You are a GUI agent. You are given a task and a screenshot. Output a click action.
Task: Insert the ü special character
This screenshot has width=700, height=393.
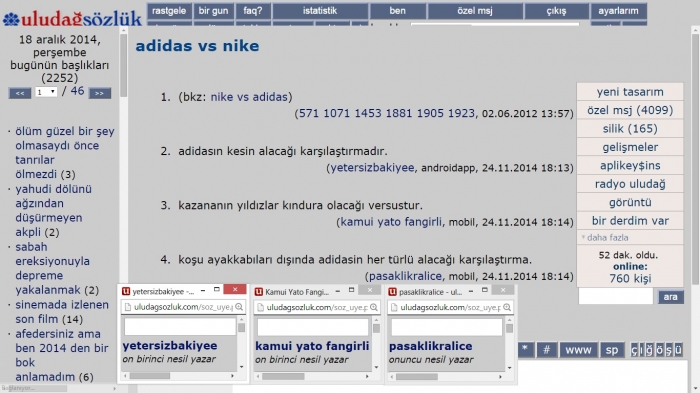(x=678, y=350)
